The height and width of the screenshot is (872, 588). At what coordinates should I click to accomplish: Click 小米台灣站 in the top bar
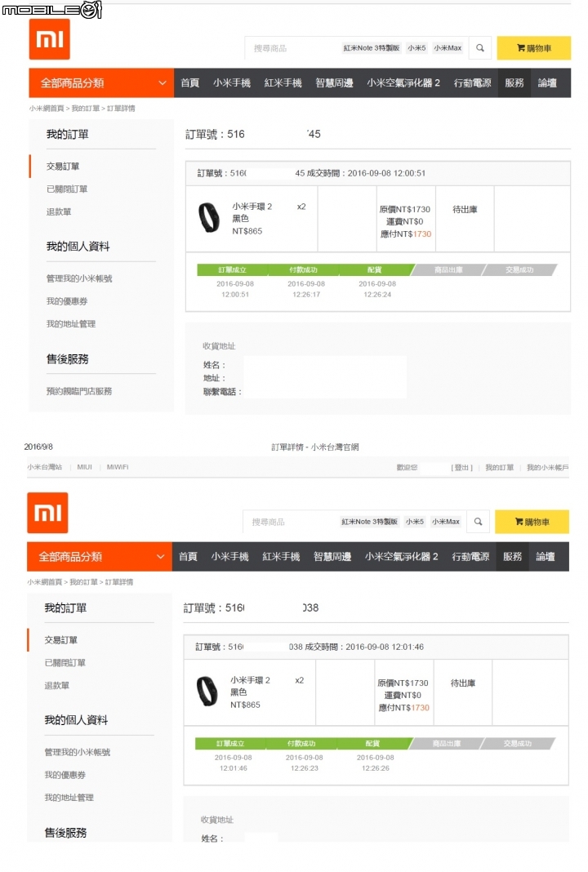tap(44, 467)
